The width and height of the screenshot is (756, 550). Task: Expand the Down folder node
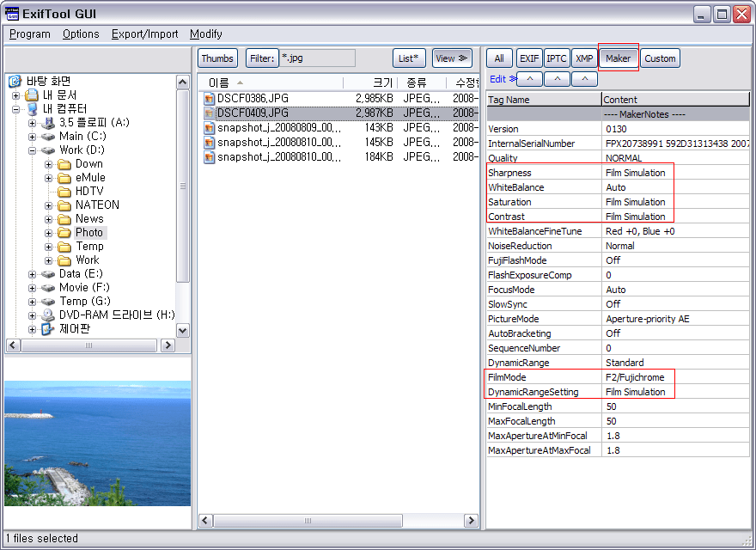(x=49, y=164)
